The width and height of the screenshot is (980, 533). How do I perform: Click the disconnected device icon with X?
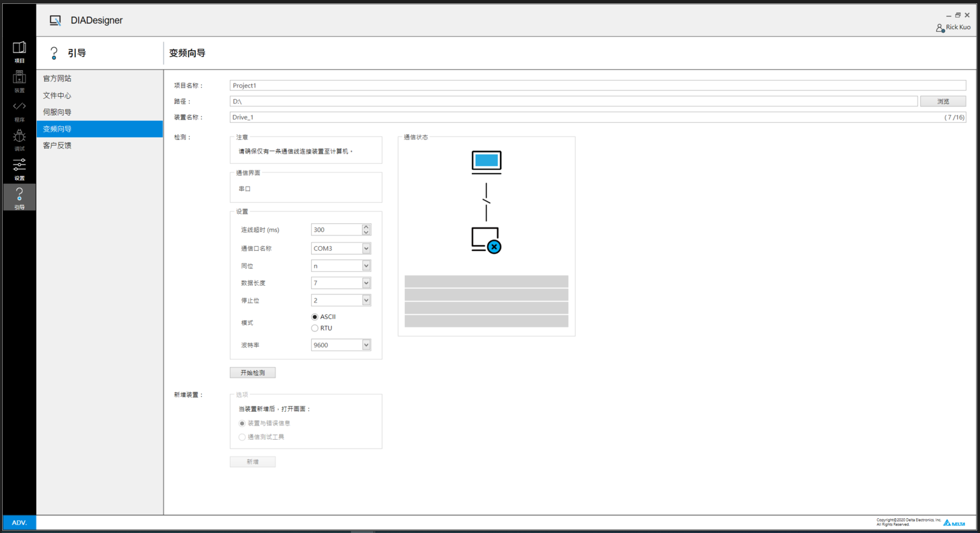tap(486, 240)
